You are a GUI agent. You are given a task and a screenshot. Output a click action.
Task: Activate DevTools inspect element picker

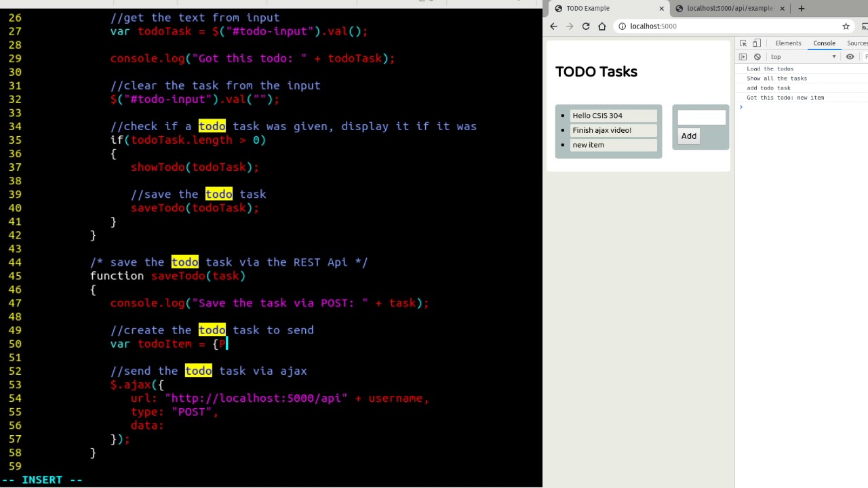743,43
